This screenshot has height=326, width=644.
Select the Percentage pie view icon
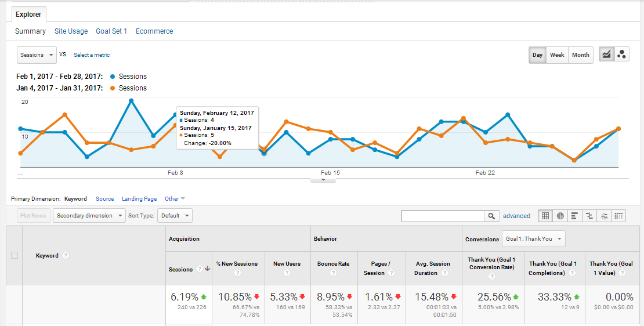click(x=560, y=216)
